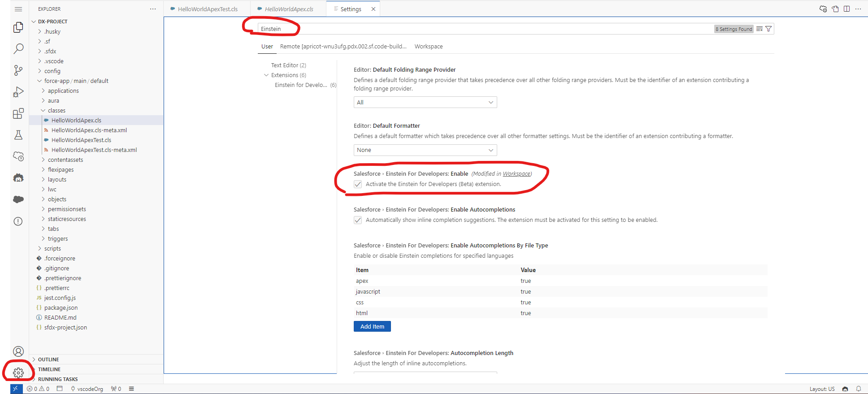The image size is (868, 394).
Task: Open the Einstein assistant sidebar icon
Action: pos(18,178)
